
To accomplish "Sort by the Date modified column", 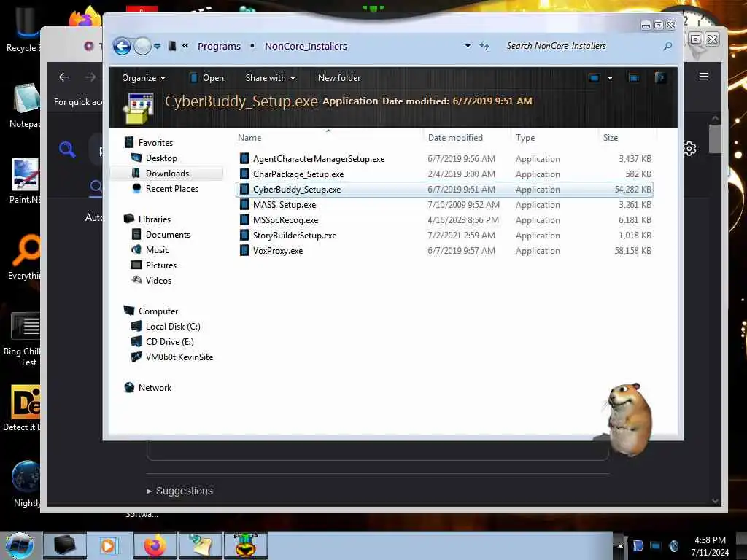I will coord(455,138).
